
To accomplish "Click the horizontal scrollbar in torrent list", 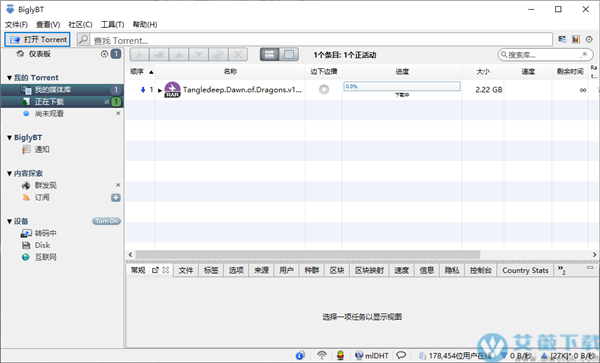I will click(x=308, y=254).
